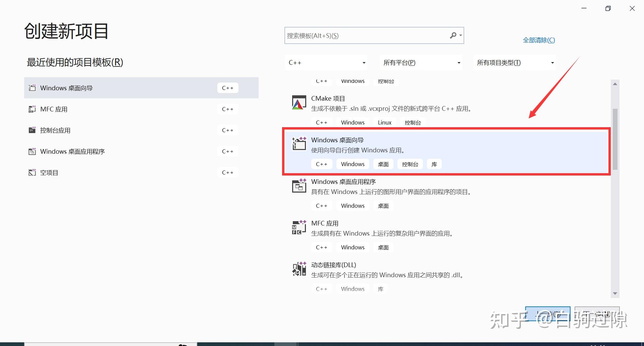Close the 创建新项目 dialog
644x346 pixels.
click(632, 8)
